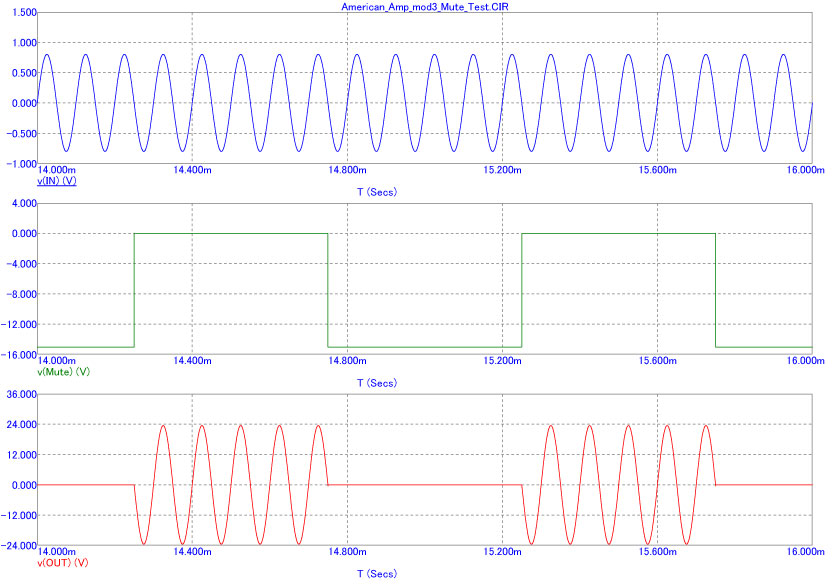The width and height of the screenshot is (833, 584).
Task: Click the 1.500 y-axis value
Action: [x=24, y=12]
